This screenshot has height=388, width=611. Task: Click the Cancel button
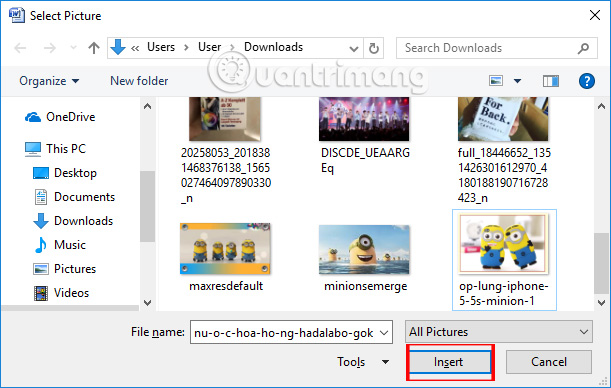[x=549, y=362]
